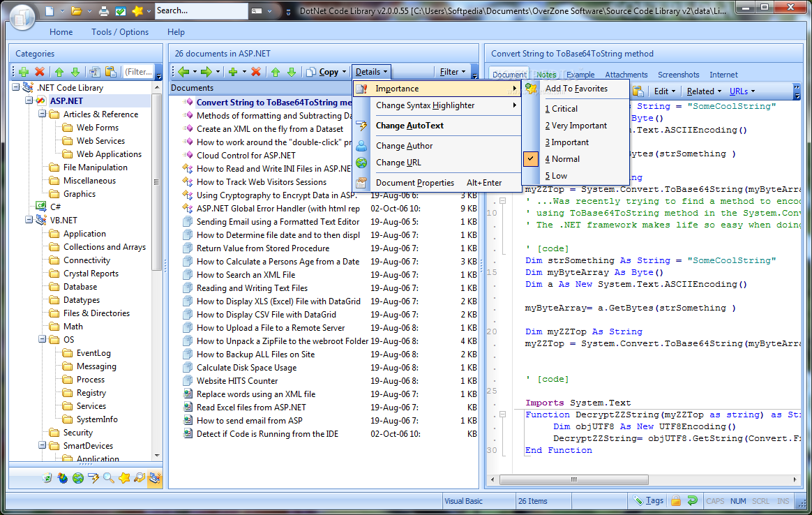Click the blue checkmark icon in the quick access bar
This screenshot has height=515, width=812.
click(120, 10)
